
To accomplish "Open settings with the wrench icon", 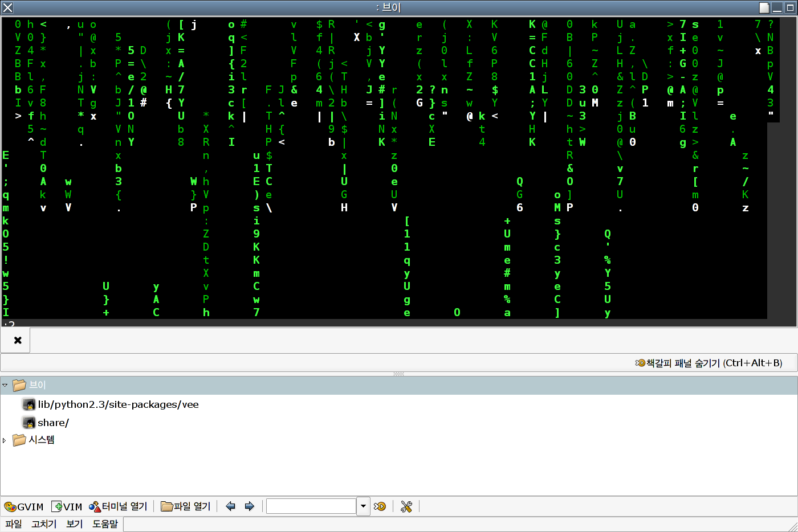I will [406, 506].
